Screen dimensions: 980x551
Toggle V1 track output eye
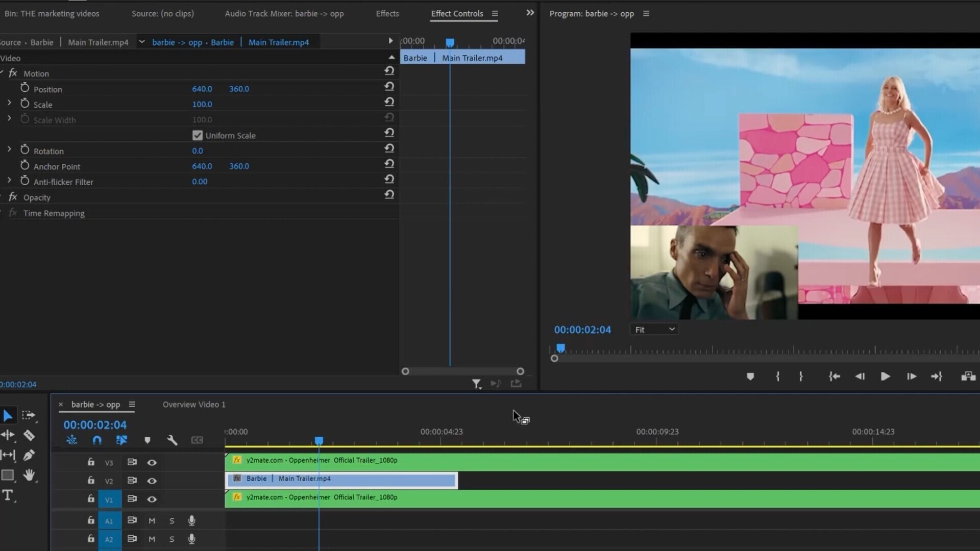click(152, 499)
